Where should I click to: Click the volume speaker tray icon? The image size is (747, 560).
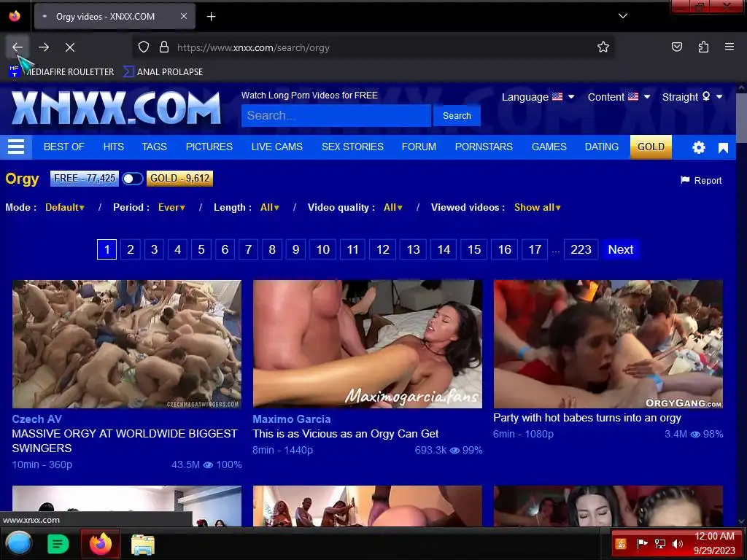(677, 544)
